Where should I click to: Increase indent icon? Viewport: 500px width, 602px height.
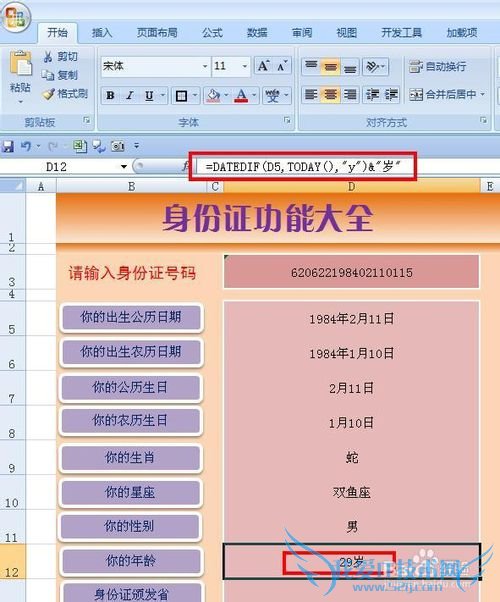click(391, 94)
